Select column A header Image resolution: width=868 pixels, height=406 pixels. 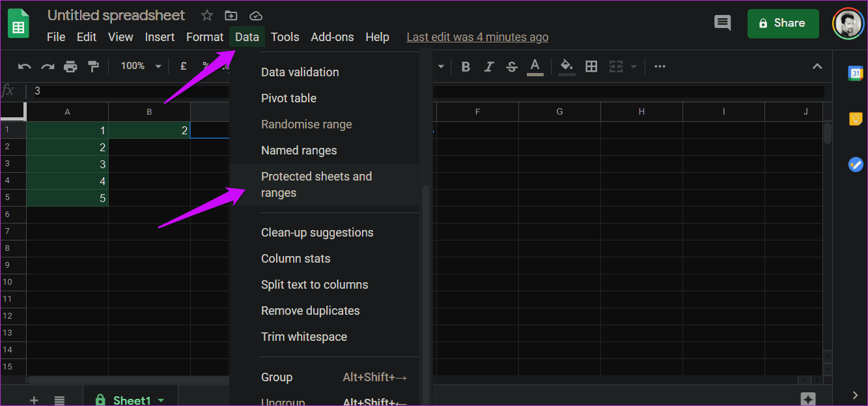click(x=68, y=112)
